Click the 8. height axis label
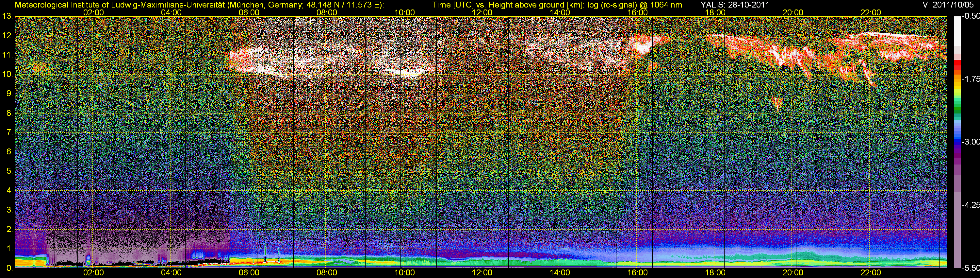This screenshot has width=980, height=278. pyautogui.click(x=9, y=113)
